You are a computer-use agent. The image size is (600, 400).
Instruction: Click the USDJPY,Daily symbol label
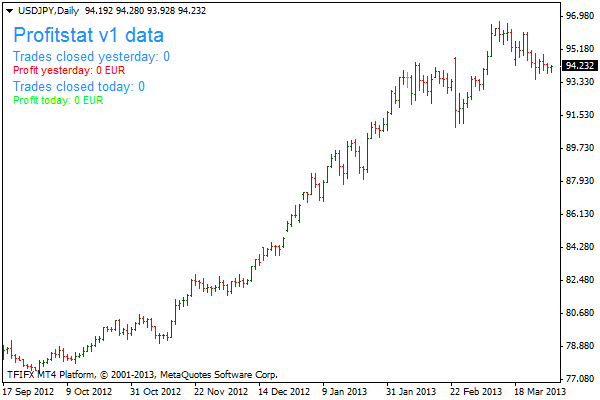tap(51, 10)
